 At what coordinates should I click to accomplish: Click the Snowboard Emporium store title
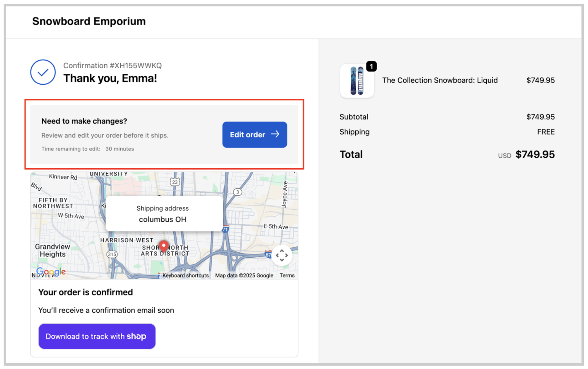click(x=89, y=21)
